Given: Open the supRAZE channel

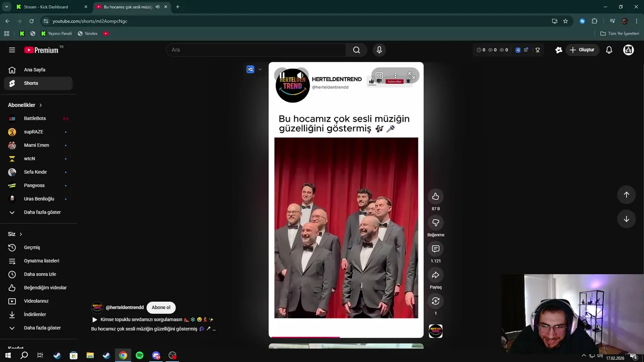Looking at the screenshot, I should coord(38,132).
